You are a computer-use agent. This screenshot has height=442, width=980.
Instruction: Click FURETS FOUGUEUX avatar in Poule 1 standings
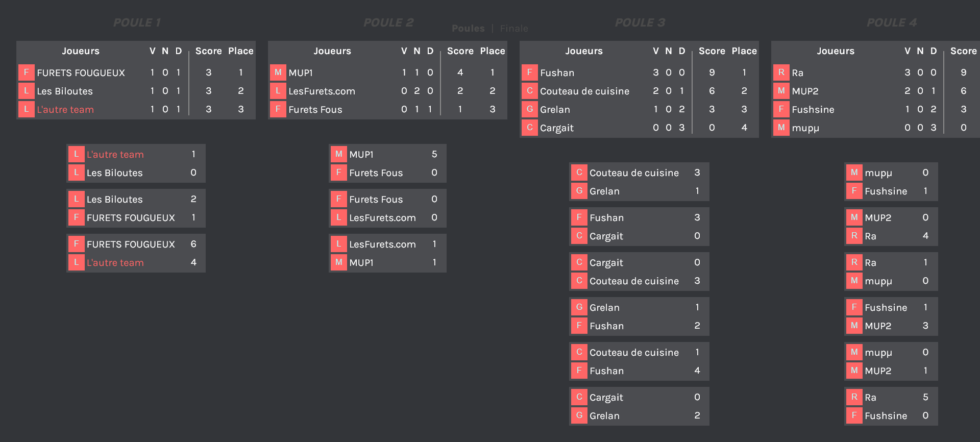[26, 72]
